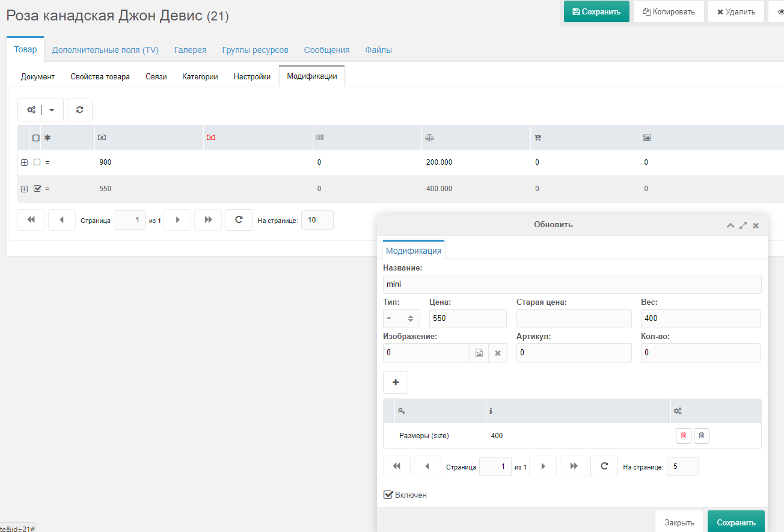Open the Настройки sub-tab
The image size is (784, 532).
(x=252, y=77)
